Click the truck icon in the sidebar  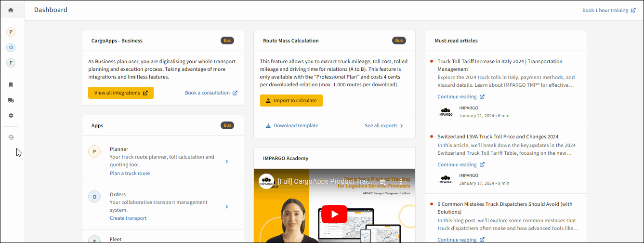11,100
